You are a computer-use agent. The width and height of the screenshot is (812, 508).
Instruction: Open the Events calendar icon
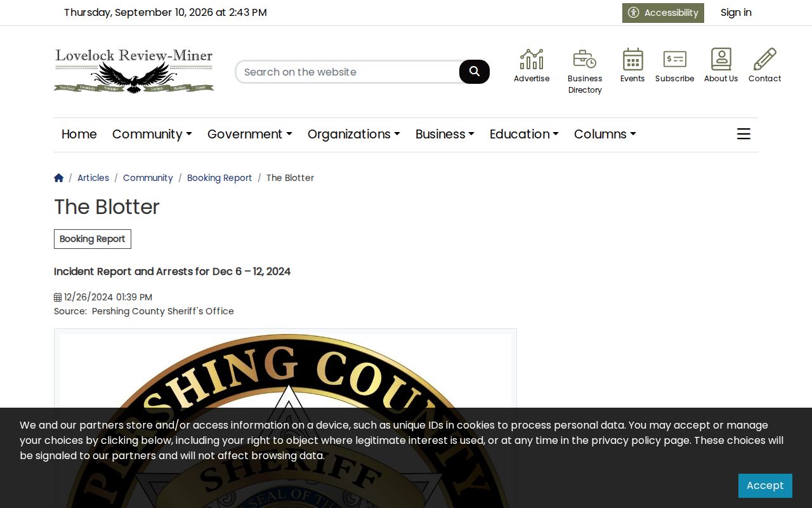[632, 59]
